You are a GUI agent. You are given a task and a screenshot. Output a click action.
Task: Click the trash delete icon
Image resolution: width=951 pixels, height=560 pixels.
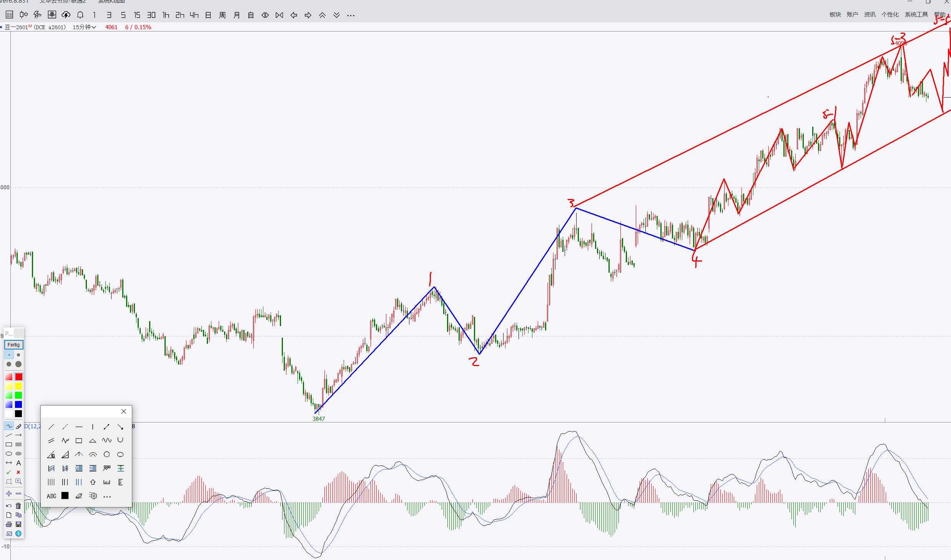18,506
